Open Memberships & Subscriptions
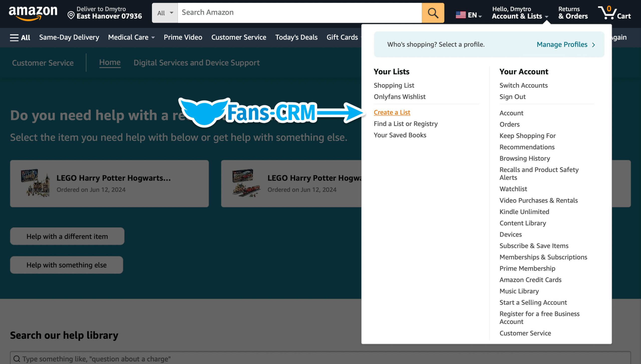The image size is (641, 364). click(543, 257)
